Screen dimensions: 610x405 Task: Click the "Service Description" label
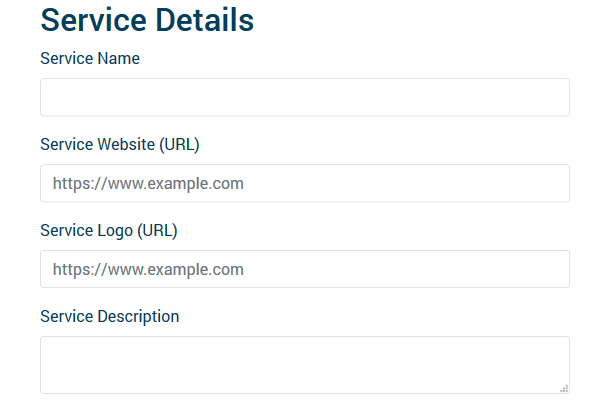[x=110, y=317]
